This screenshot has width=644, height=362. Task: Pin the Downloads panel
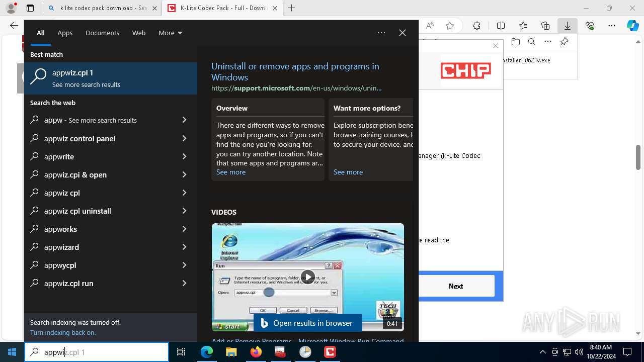[x=564, y=42]
